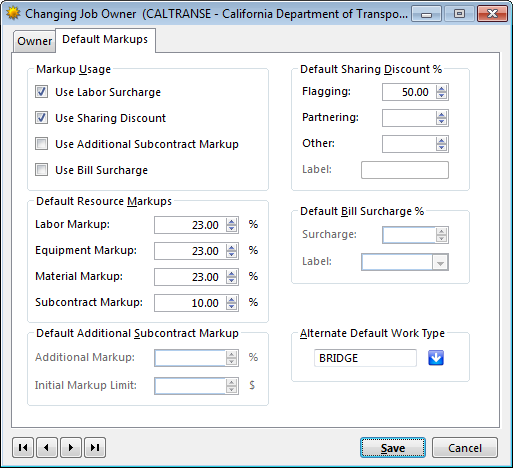Increase Flagging discount with up spinner

(x=441, y=88)
